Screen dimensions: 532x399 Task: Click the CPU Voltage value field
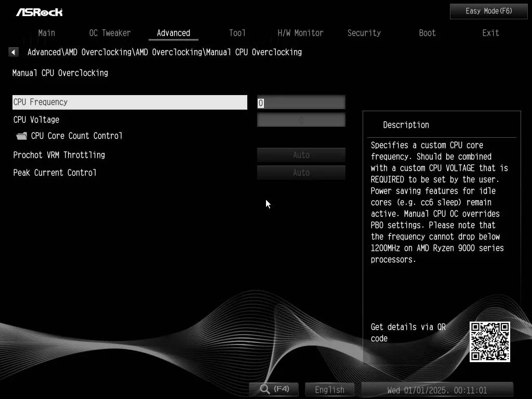click(301, 120)
